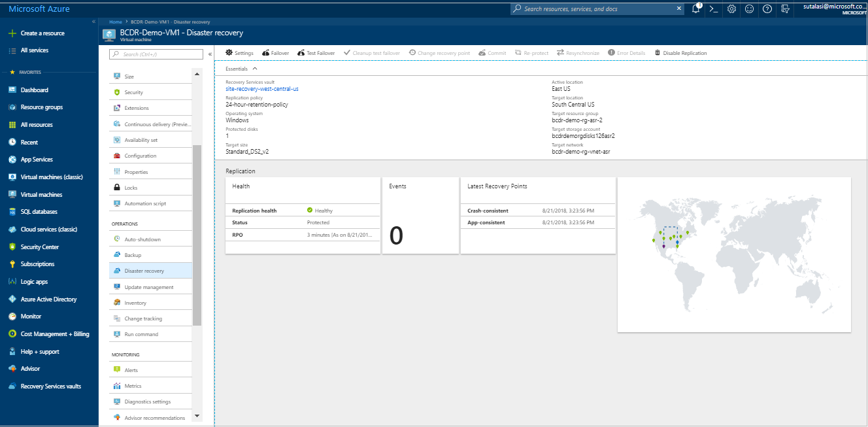Click the resource menu search box
Image resolution: width=868 pixels, height=427 pixels.
[156, 54]
